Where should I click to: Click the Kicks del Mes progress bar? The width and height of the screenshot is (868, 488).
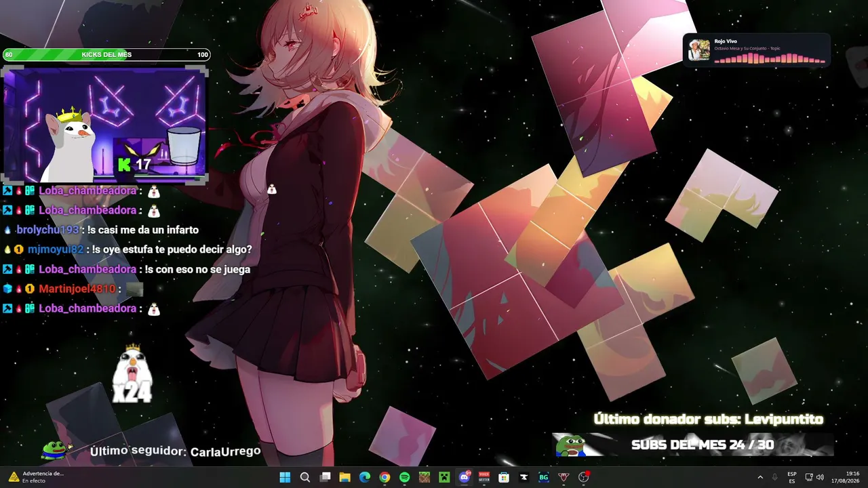[x=106, y=55]
